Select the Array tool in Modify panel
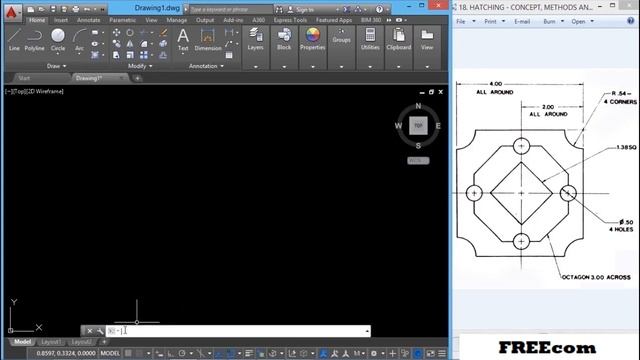Viewport: 640px width, 360px height. coord(144,55)
